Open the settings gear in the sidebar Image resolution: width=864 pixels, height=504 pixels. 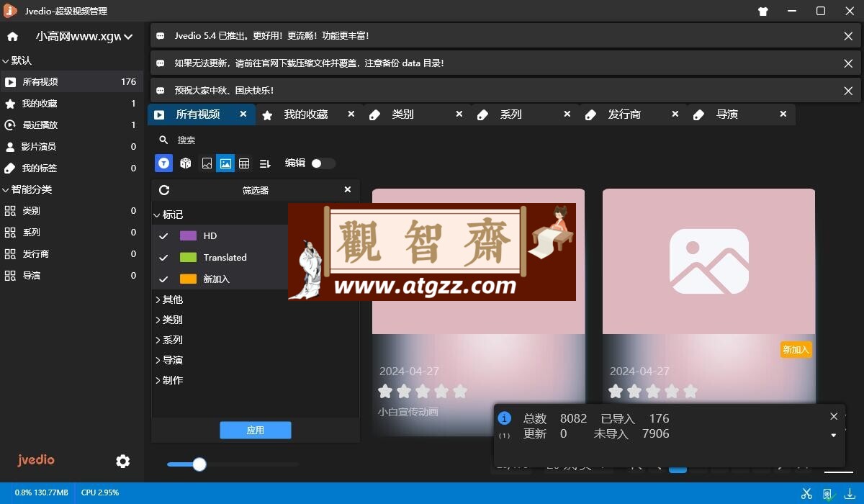pyautogui.click(x=123, y=461)
